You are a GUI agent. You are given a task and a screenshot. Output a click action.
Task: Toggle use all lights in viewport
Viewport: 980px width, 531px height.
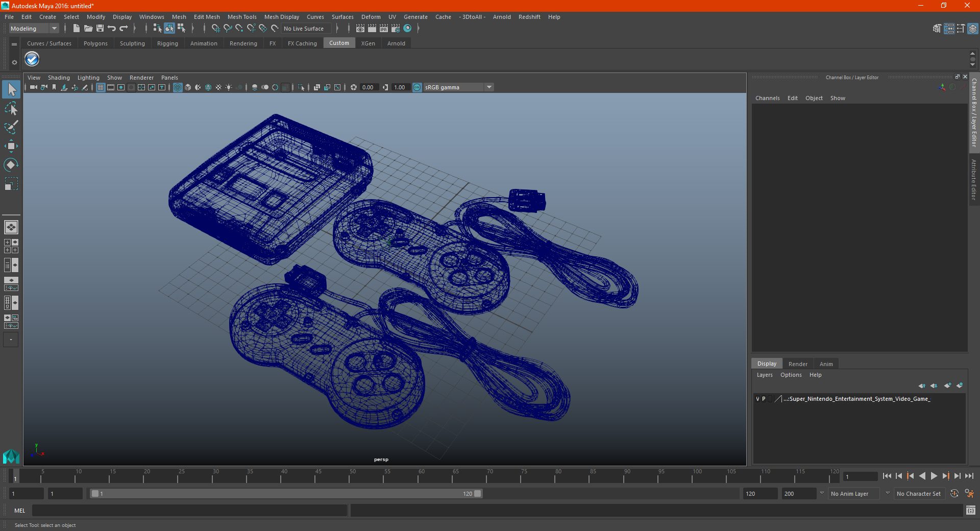coord(229,87)
